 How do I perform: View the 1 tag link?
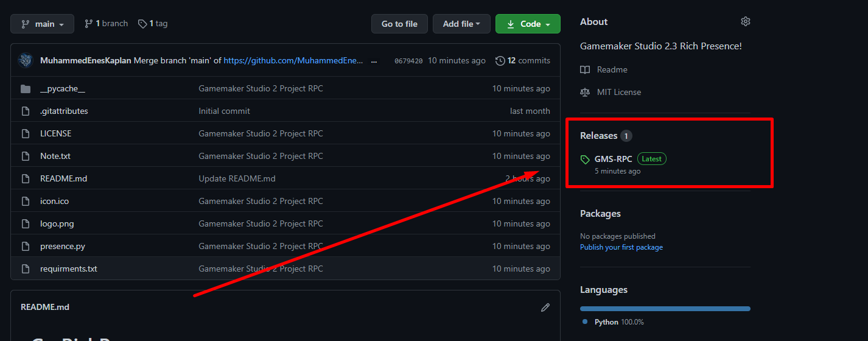click(153, 24)
